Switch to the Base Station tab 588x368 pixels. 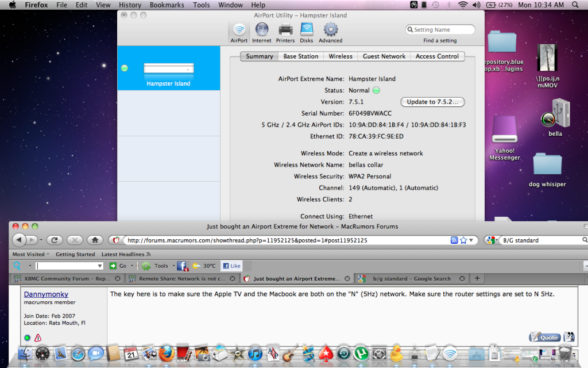pos(301,56)
